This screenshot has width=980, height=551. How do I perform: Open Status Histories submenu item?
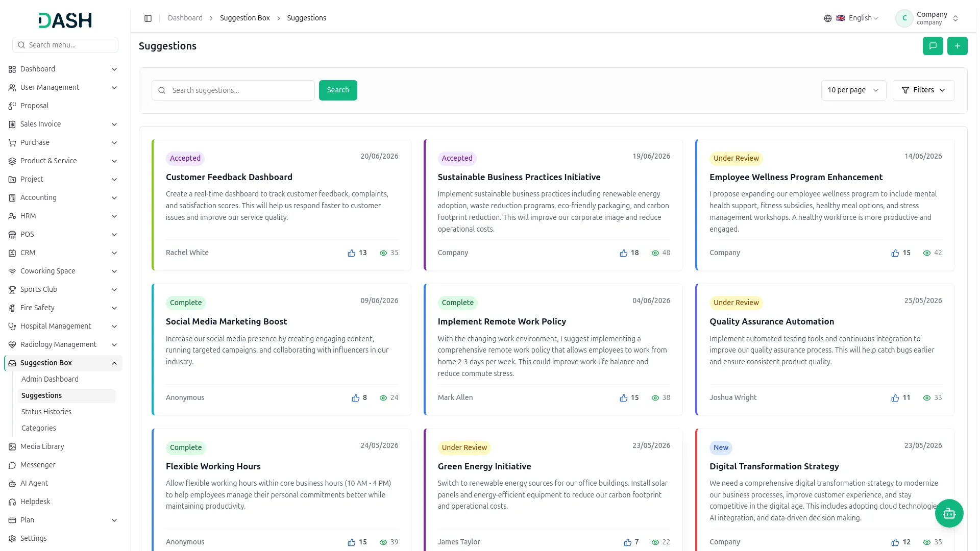pyautogui.click(x=46, y=412)
